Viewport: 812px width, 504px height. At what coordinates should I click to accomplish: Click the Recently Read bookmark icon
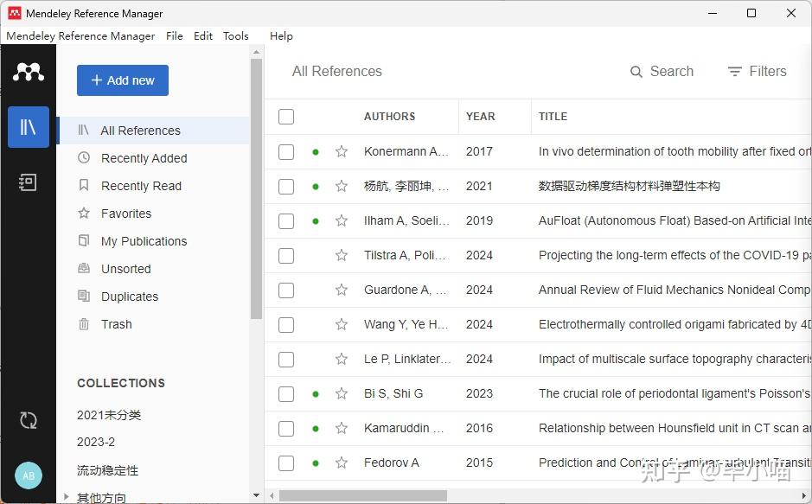[x=84, y=185]
